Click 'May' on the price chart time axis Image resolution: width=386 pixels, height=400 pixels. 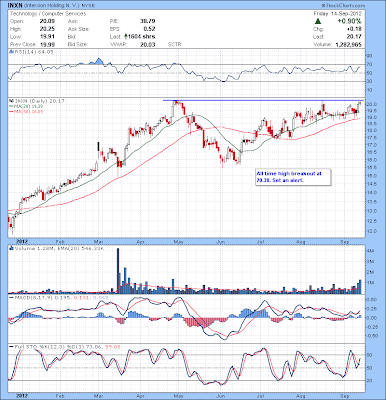click(x=179, y=241)
